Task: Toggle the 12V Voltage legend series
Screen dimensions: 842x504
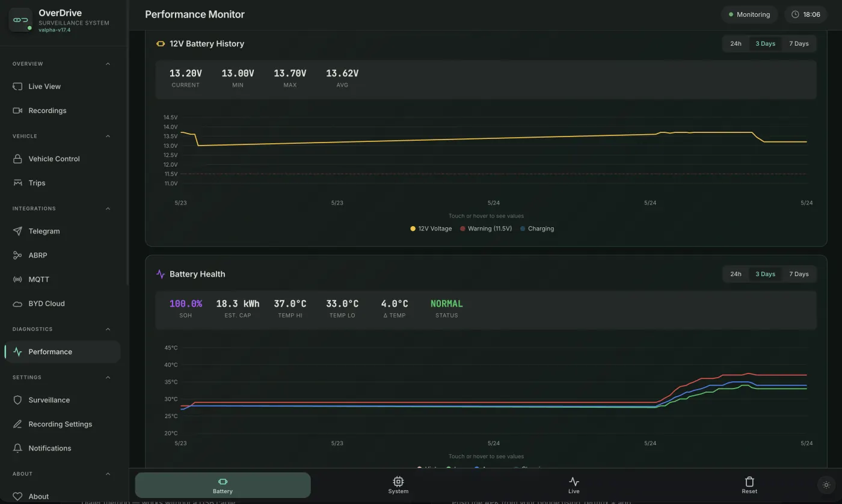Action: coord(431,229)
